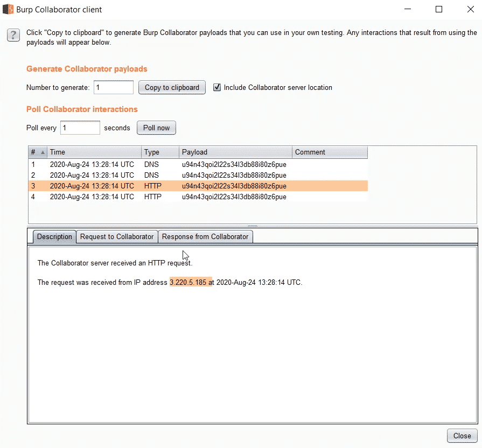Sort interactions by Type column header
The height and width of the screenshot is (448, 482).
click(160, 152)
